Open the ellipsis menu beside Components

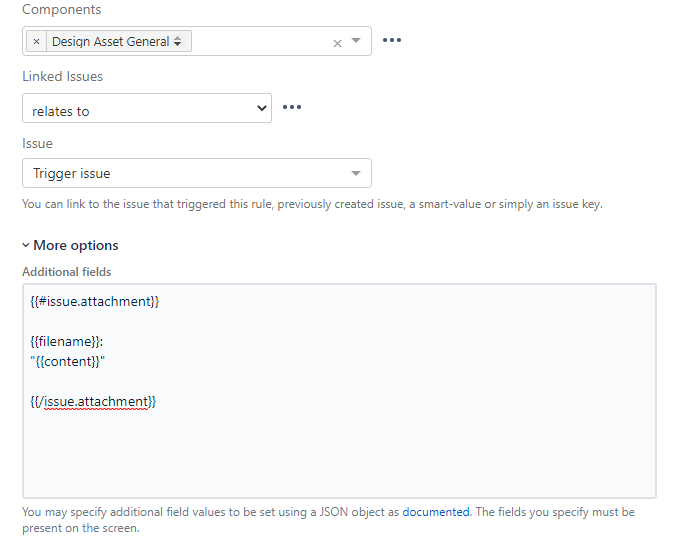(x=392, y=40)
